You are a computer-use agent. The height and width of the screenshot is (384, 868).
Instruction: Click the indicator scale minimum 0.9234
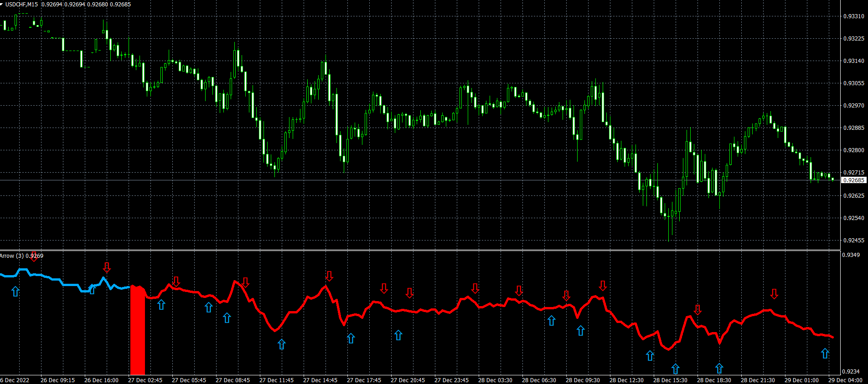(852, 372)
